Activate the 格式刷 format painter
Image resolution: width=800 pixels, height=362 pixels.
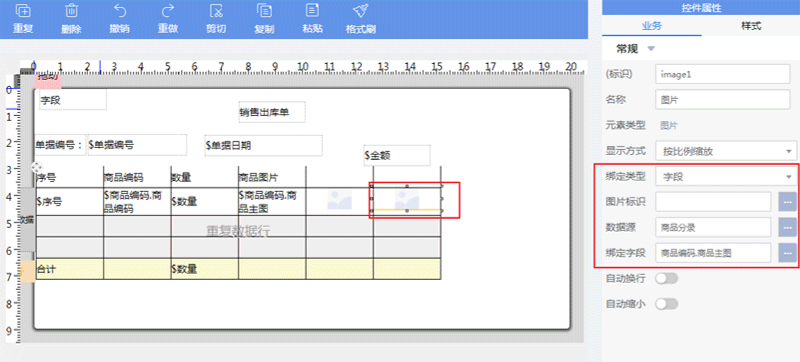click(x=361, y=11)
